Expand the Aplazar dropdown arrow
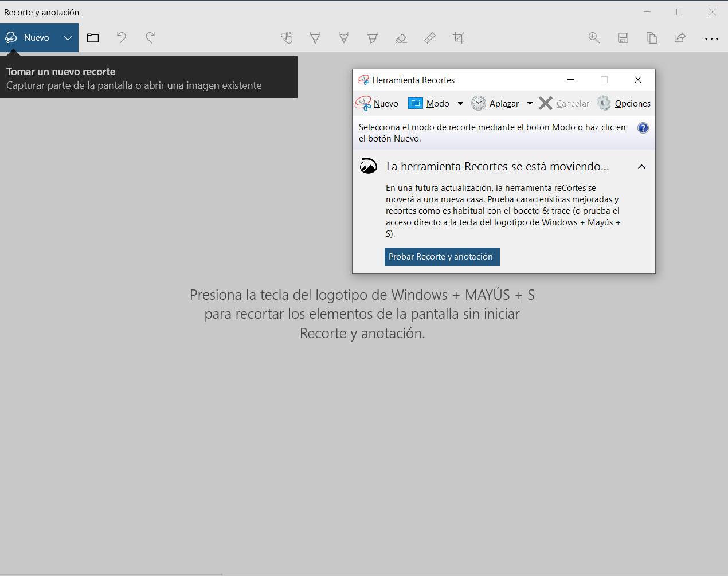728x576 pixels. (x=530, y=104)
